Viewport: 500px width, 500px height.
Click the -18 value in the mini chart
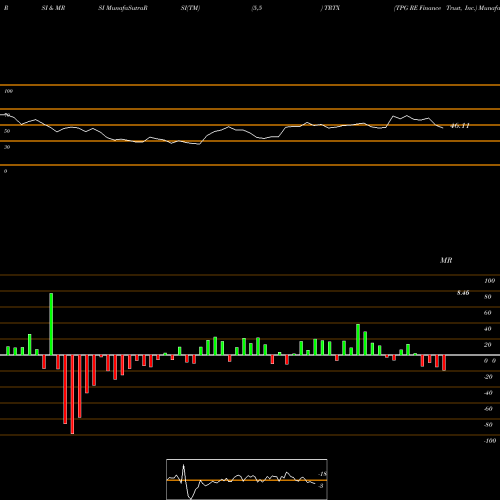[322, 474]
